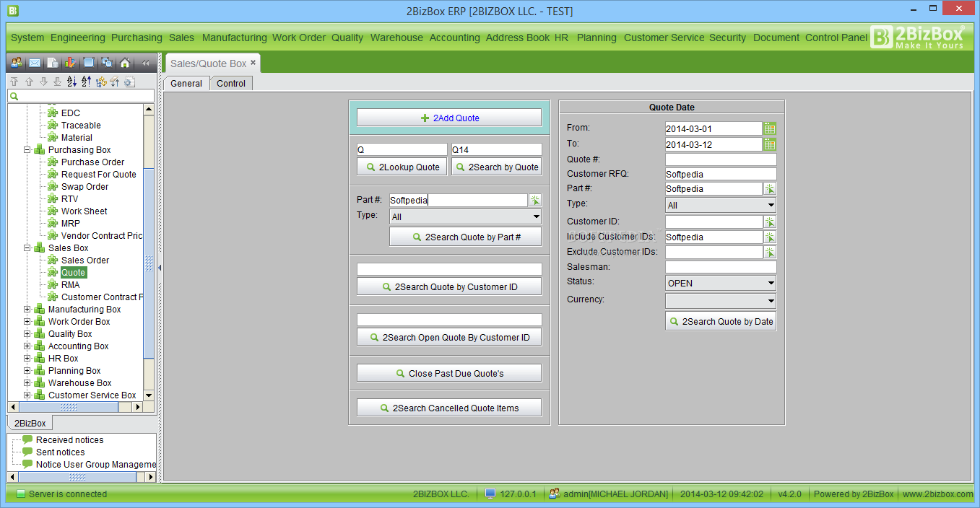
Task: Click the www.2bizbox.com status bar link
Action: [937, 494]
